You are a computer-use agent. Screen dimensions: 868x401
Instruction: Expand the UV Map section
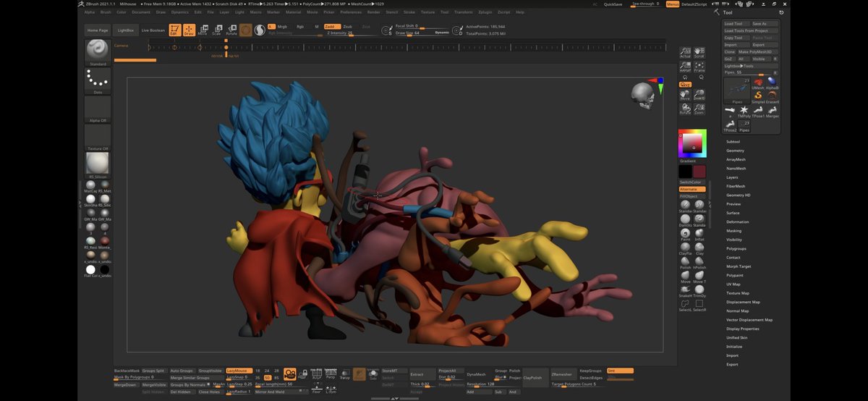coord(733,284)
